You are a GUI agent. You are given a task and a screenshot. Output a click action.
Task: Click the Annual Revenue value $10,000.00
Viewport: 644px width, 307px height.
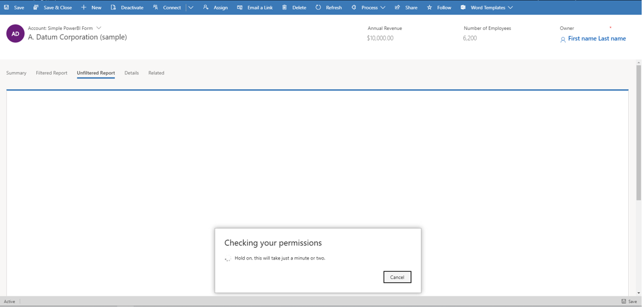(381, 38)
